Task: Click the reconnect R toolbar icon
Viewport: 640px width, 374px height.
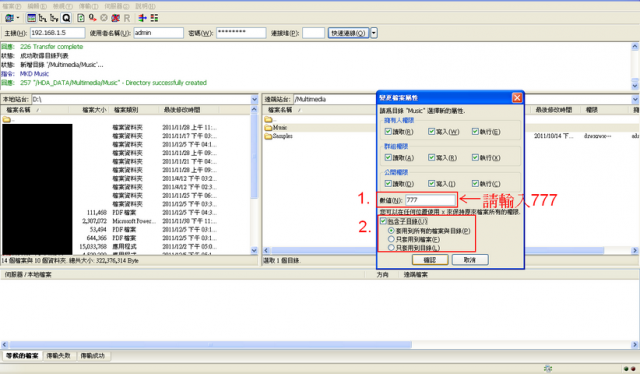Action: click(x=127, y=18)
